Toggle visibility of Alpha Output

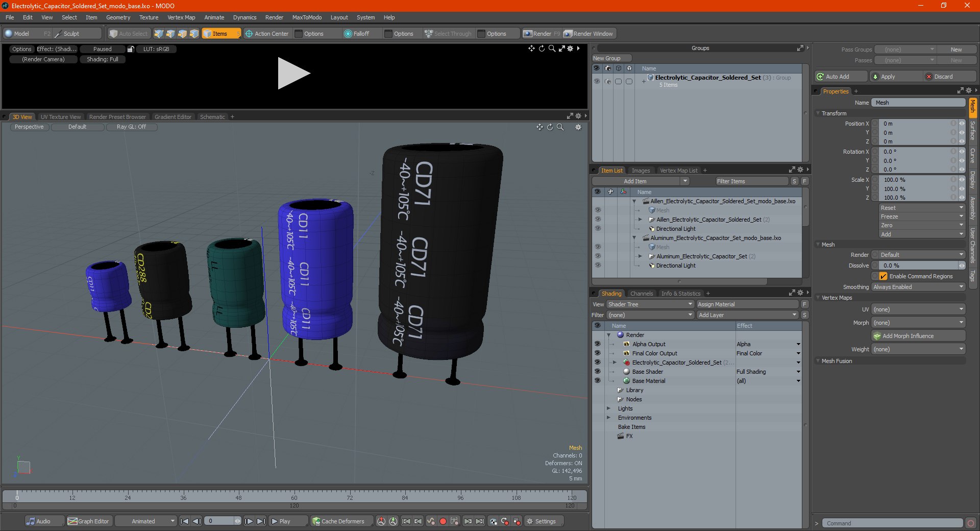pyautogui.click(x=597, y=344)
